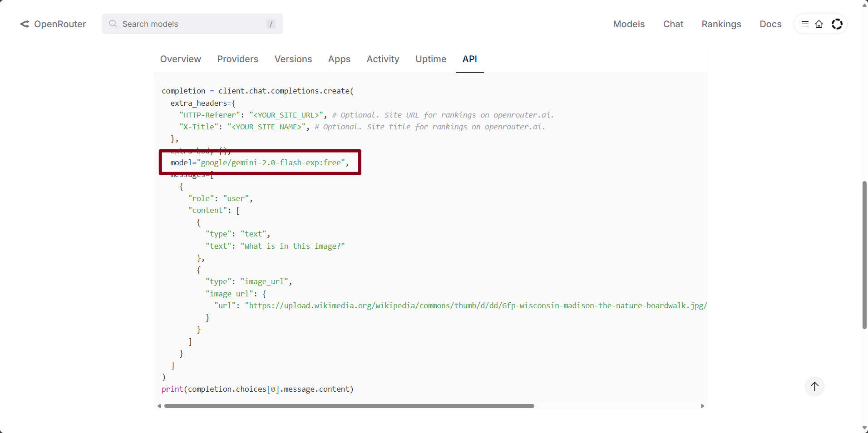The width and height of the screenshot is (868, 433).
Task: Click the slash shortcut badge in search
Action: coord(271,24)
